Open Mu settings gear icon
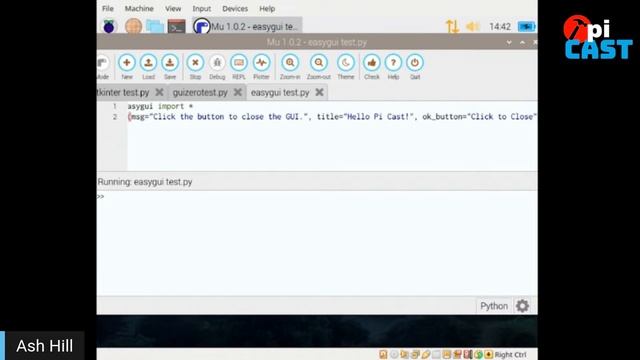 click(x=522, y=306)
